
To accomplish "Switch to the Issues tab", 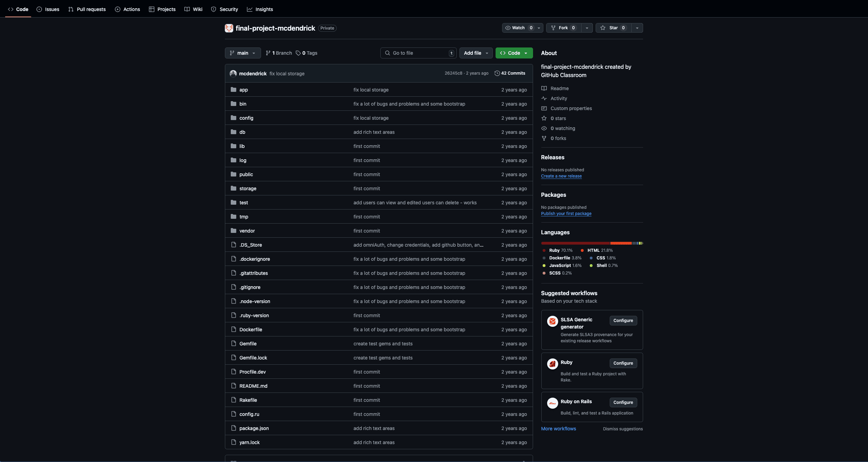I will pos(48,9).
